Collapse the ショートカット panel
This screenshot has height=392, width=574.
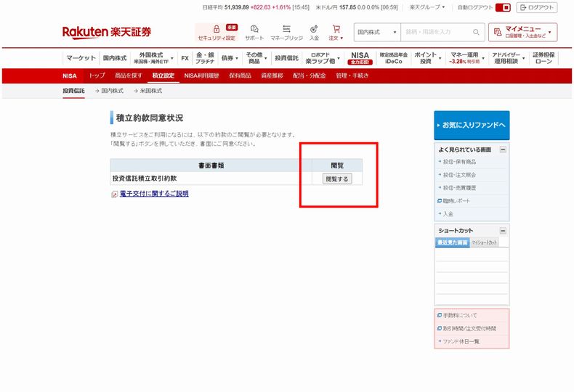(x=503, y=231)
